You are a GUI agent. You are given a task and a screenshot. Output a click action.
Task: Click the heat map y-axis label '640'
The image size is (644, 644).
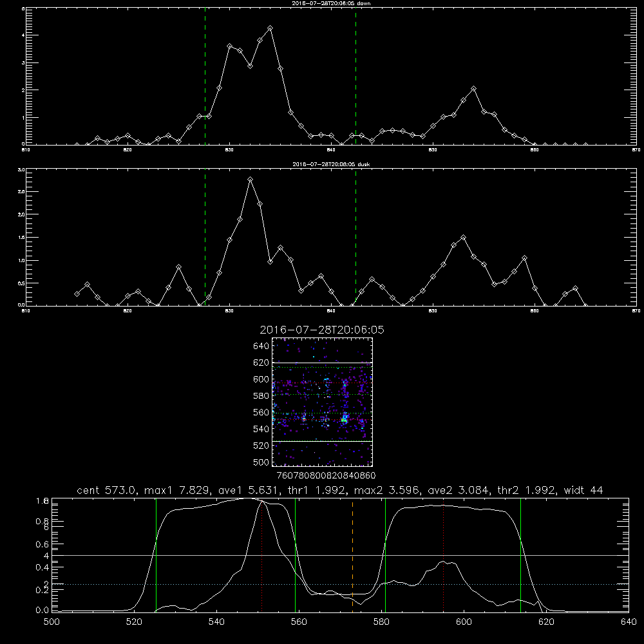click(261, 346)
